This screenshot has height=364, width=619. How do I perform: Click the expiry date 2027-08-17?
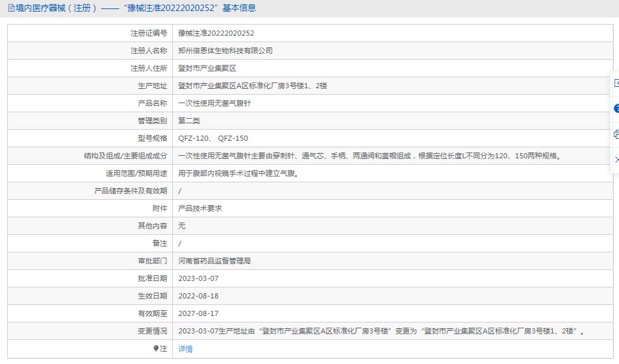(x=198, y=313)
